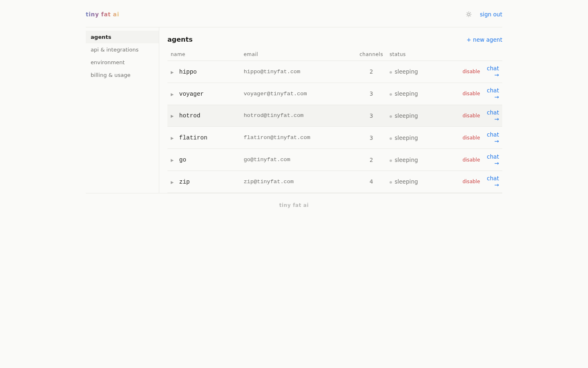Open chat with the flatiron agent
Viewport: 588px width, 368px height.
point(493,137)
